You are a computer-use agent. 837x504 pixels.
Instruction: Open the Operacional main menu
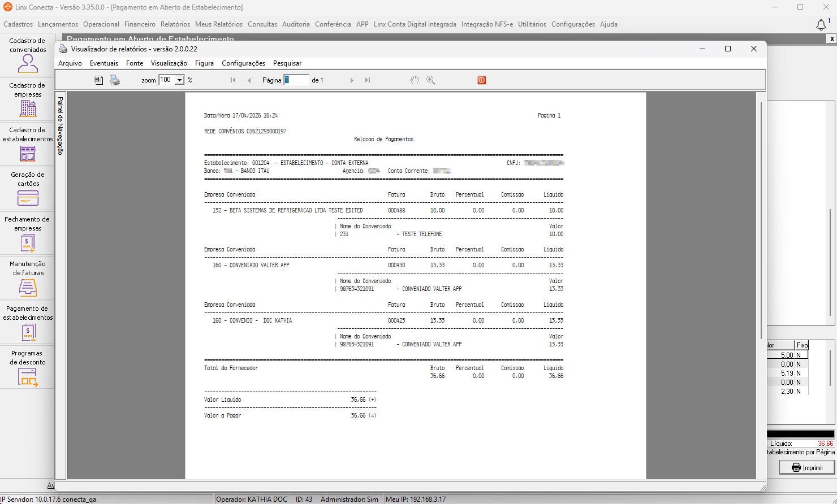[x=101, y=24]
